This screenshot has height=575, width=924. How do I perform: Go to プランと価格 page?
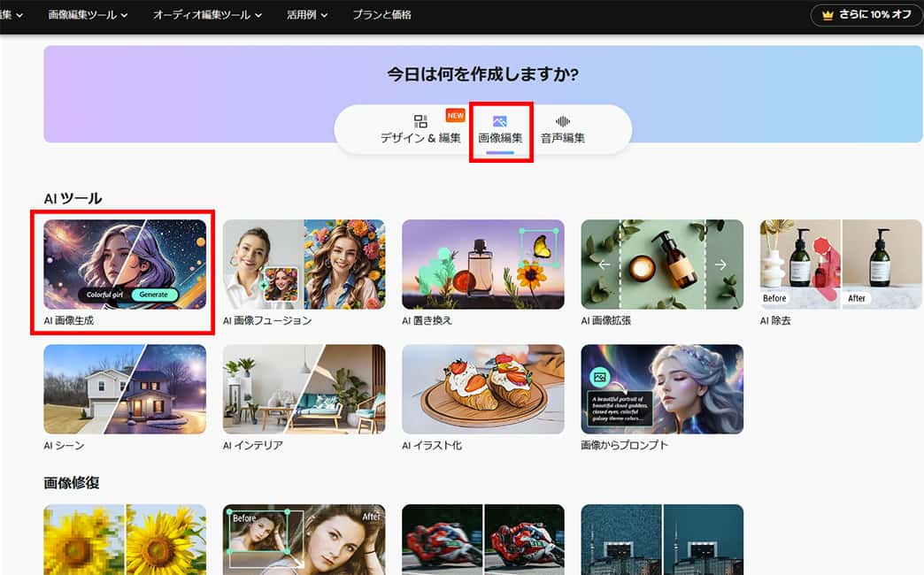pos(381,15)
